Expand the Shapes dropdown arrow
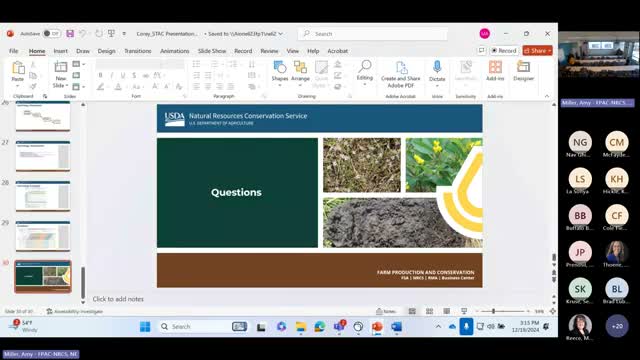This screenshot has width=640, height=360. 280,85
